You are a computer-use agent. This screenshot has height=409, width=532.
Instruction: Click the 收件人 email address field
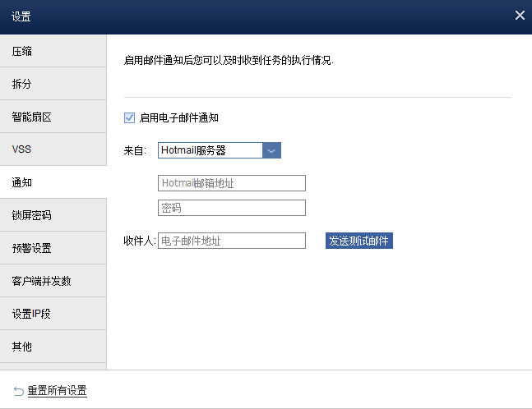tap(231, 241)
